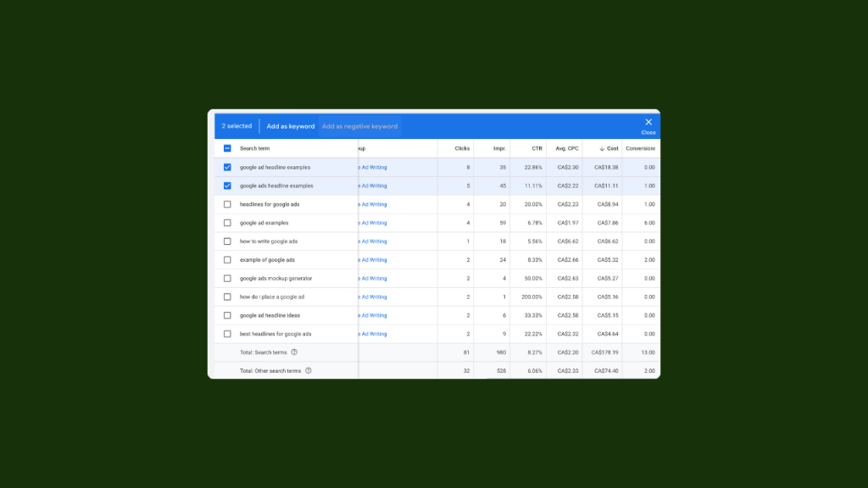Select the 'headlines for google ads' checkbox
Viewport: 868px width, 488px height.
(x=227, y=204)
